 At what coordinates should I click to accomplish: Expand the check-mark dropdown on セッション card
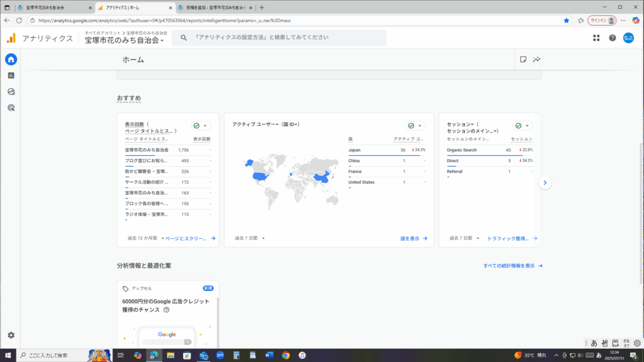[x=523, y=126]
